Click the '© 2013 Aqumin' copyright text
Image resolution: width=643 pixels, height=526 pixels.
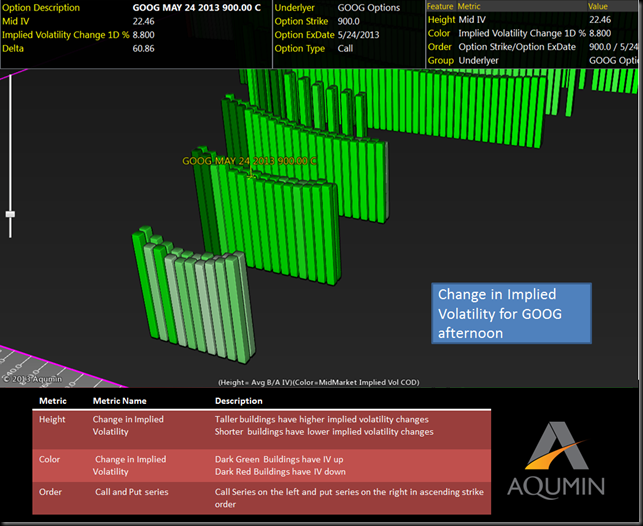33,379
